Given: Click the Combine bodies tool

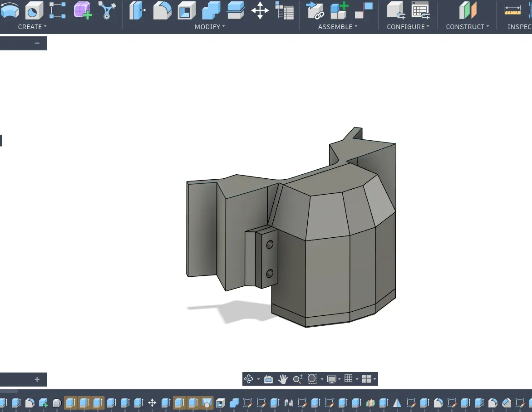Looking at the screenshot, I should (211, 10).
